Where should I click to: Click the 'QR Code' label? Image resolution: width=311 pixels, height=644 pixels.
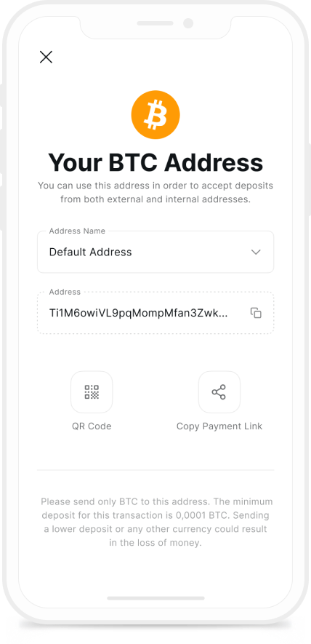92,426
